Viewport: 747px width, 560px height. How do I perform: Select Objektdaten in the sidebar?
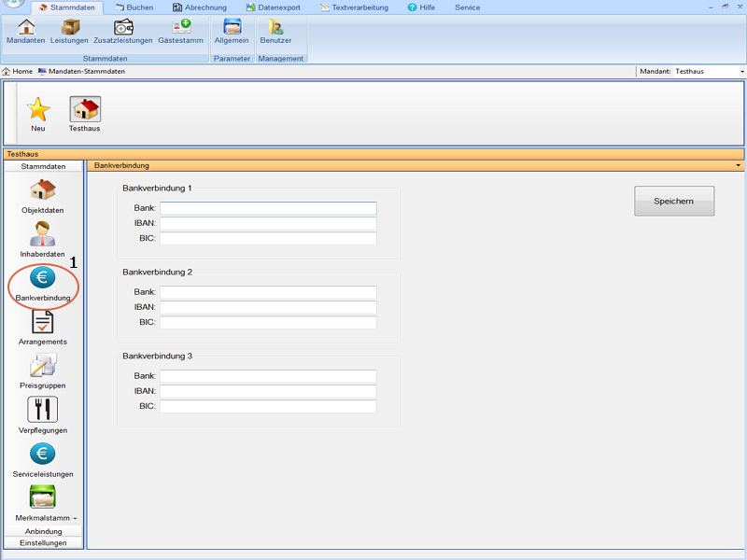(43, 196)
